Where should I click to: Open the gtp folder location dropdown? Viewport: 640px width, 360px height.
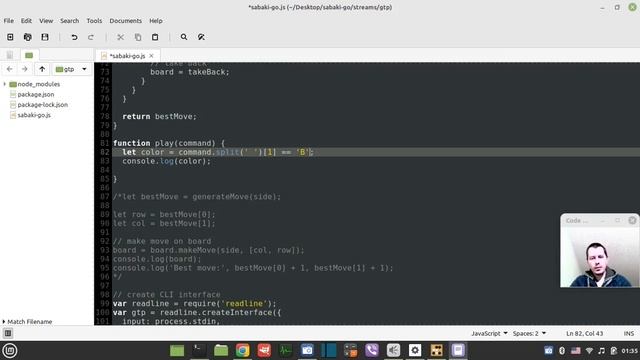pyautogui.click(x=71, y=69)
